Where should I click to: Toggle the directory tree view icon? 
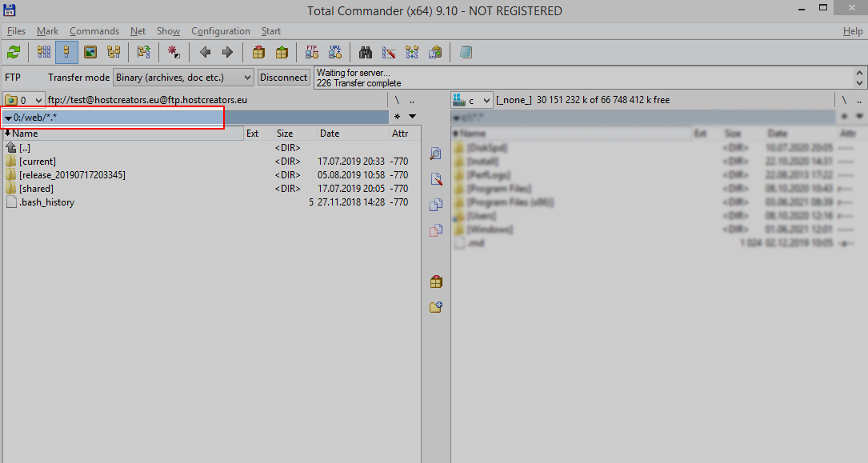(x=114, y=53)
